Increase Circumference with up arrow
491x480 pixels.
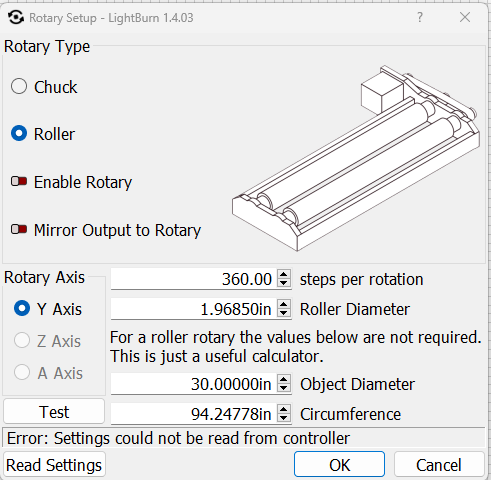284,409
